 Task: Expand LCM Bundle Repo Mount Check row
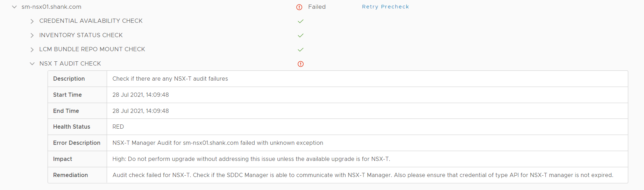pos(32,50)
